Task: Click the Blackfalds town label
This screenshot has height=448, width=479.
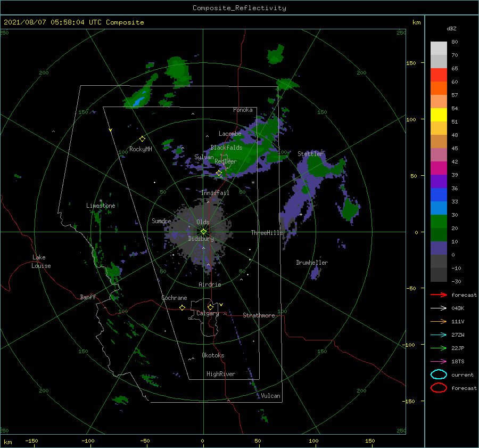Action: click(x=226, y=148)
